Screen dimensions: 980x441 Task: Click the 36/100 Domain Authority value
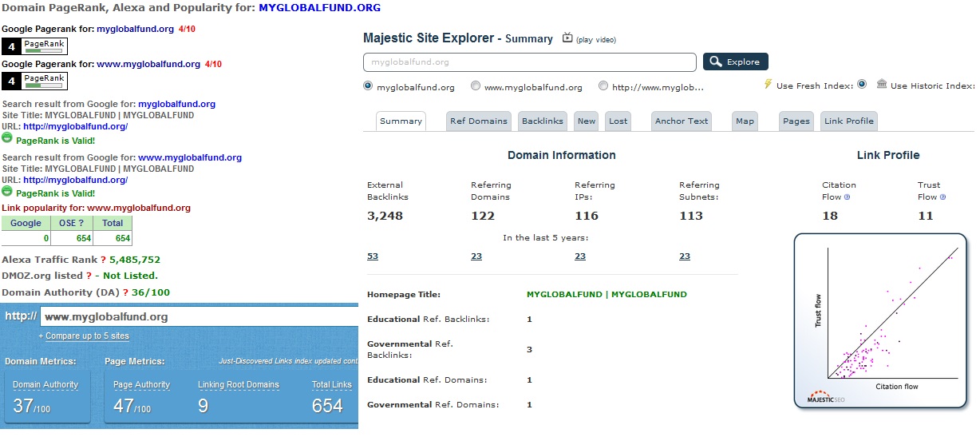coord(149,292)
